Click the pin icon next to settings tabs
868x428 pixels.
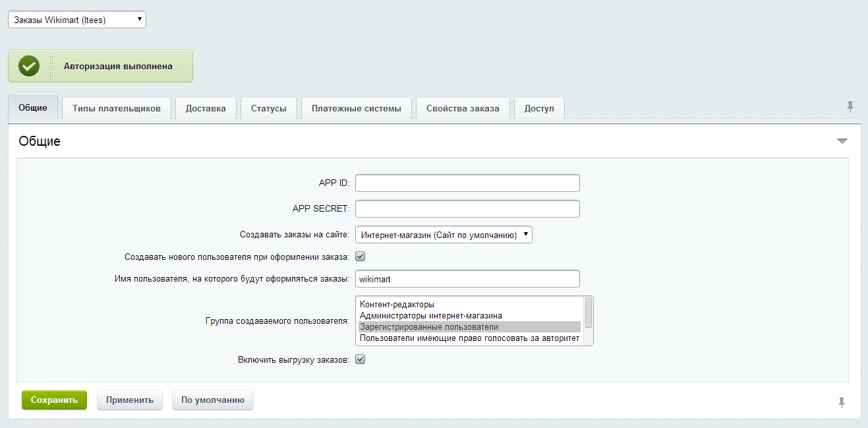click(850, 106)
